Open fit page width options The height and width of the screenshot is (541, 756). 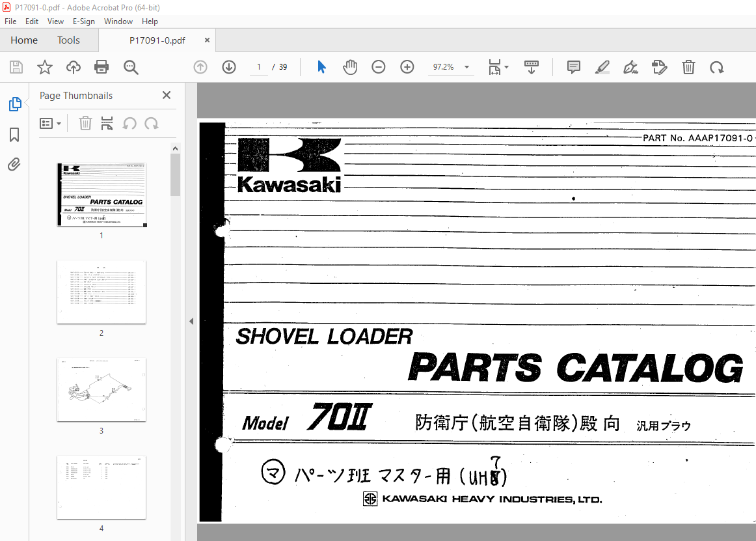[498, 67]
